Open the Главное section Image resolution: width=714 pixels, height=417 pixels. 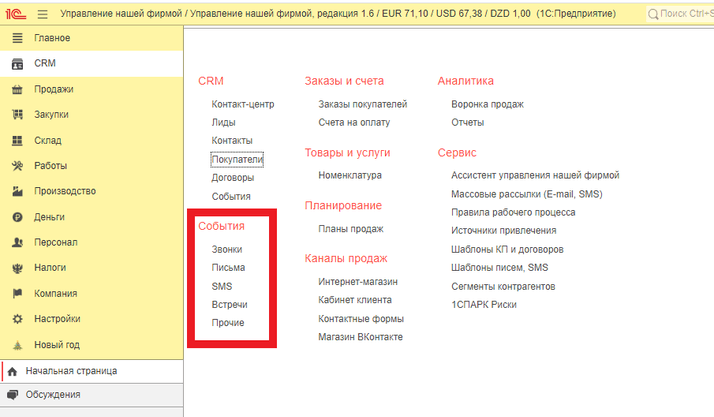(52, 38)
